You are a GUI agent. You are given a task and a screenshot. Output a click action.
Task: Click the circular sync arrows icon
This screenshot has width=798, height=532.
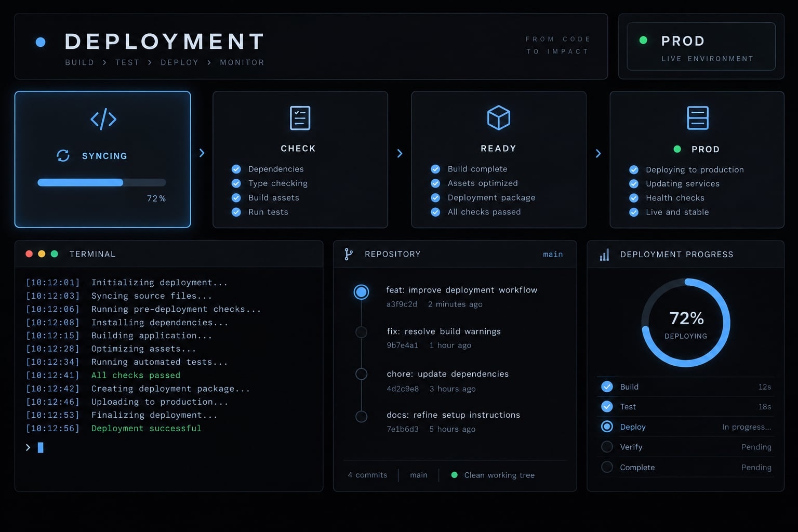coord(63,155)
